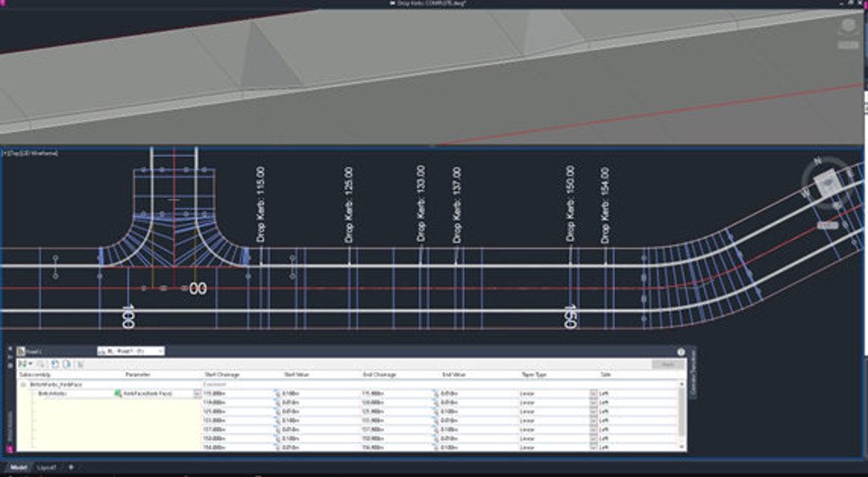Click the copy-row icon in the panel toolbar
Viewport: 868px width, 477px height.
[x=55, y=364]
